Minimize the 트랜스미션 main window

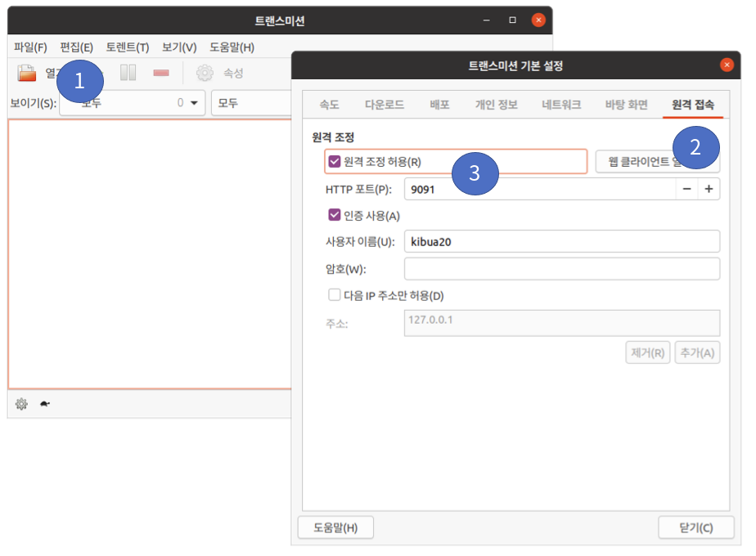[x=487, y=20]
